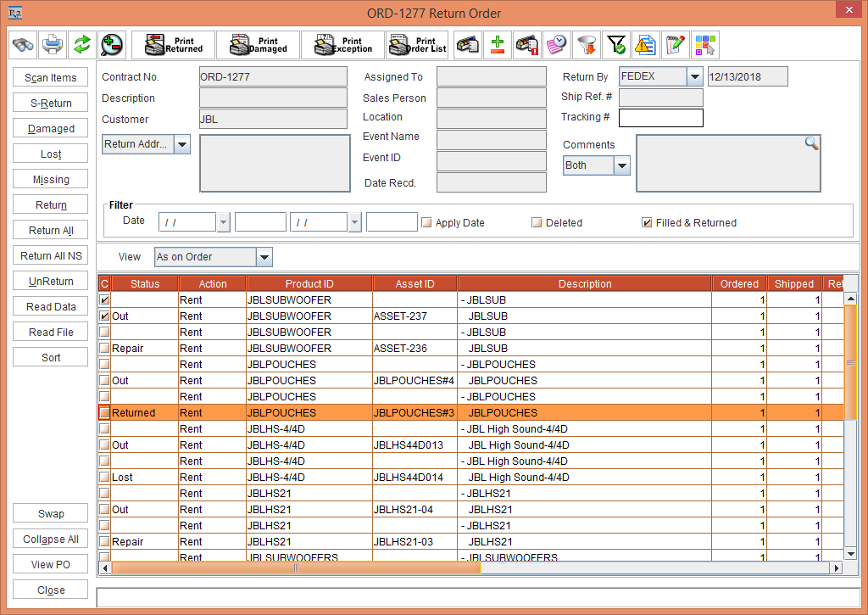
Task: Click the binoculars search icon
Action: [x=23, y=44]
